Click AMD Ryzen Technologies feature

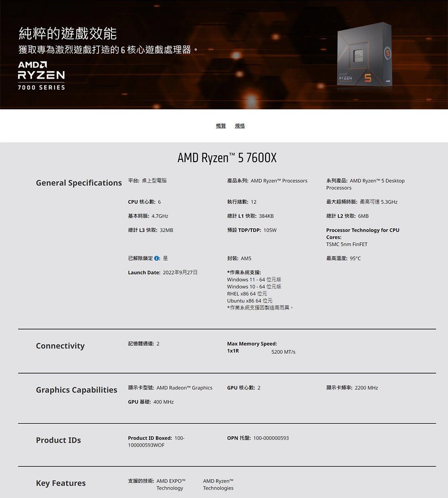click(218, 485)
